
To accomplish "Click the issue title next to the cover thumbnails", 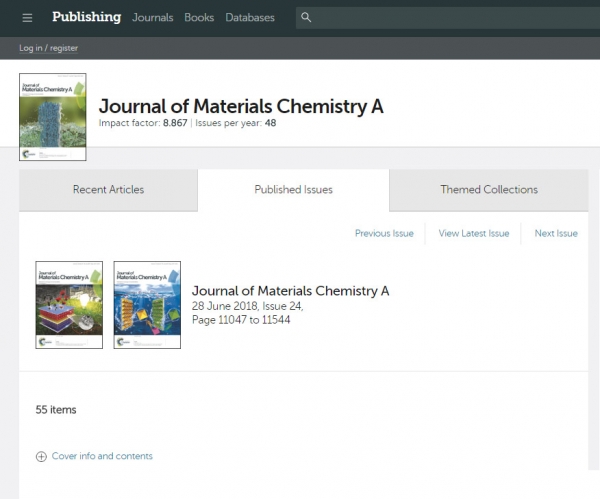I will click(290, 291).
